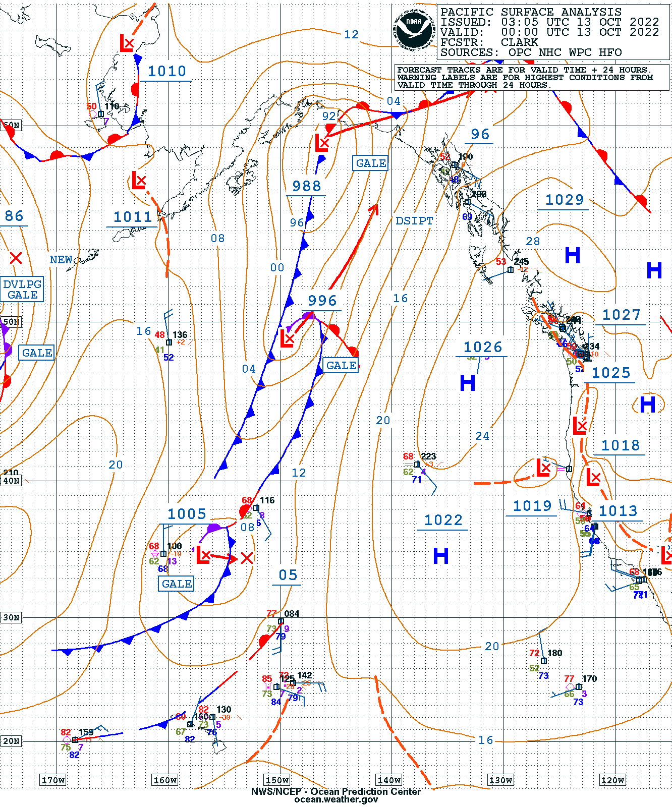The image size is (672, 807).
Task: Select the 1005 pressure label
Action: click(187, 514)
